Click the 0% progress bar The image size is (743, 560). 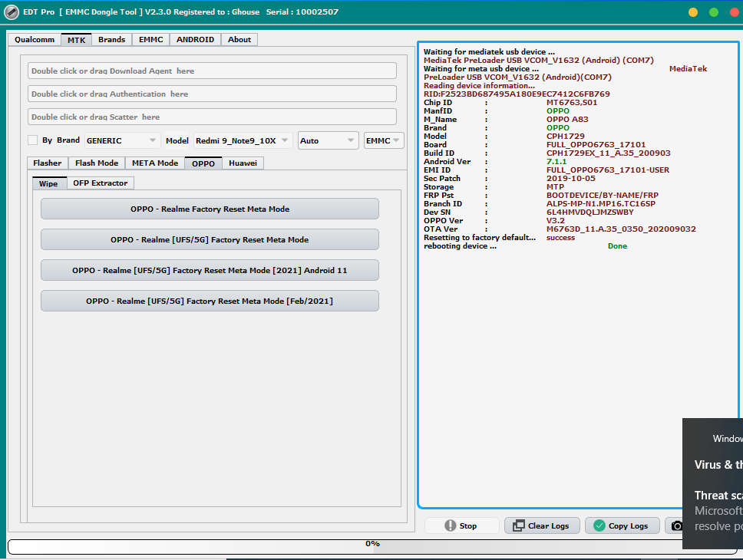(372, 546)
